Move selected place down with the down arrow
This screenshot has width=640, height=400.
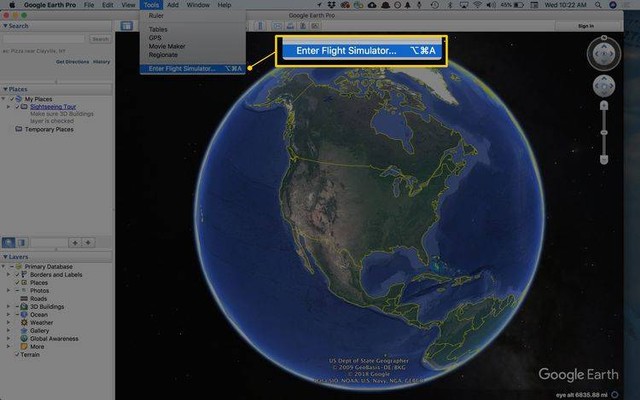click(x=88, y=243)
